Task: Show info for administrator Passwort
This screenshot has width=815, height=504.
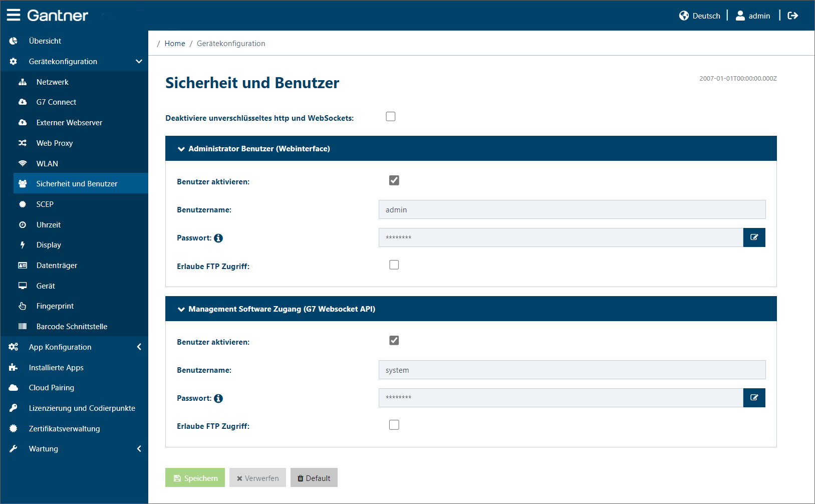Action: pos(218,238)
